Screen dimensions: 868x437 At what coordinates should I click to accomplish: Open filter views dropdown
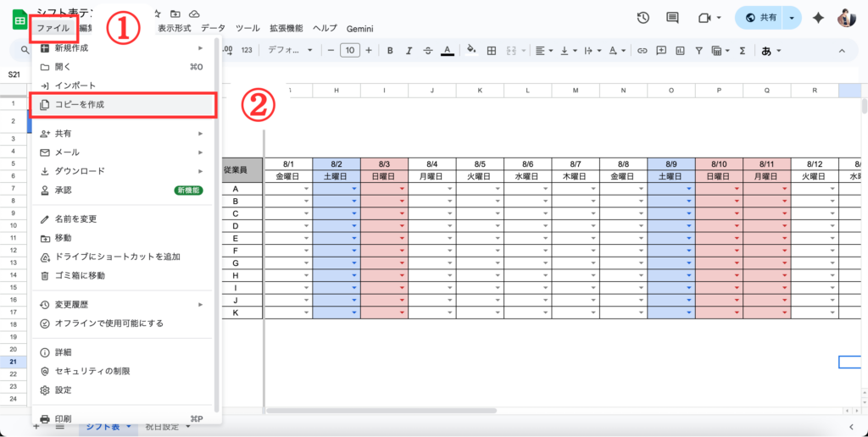click(721, 50)
